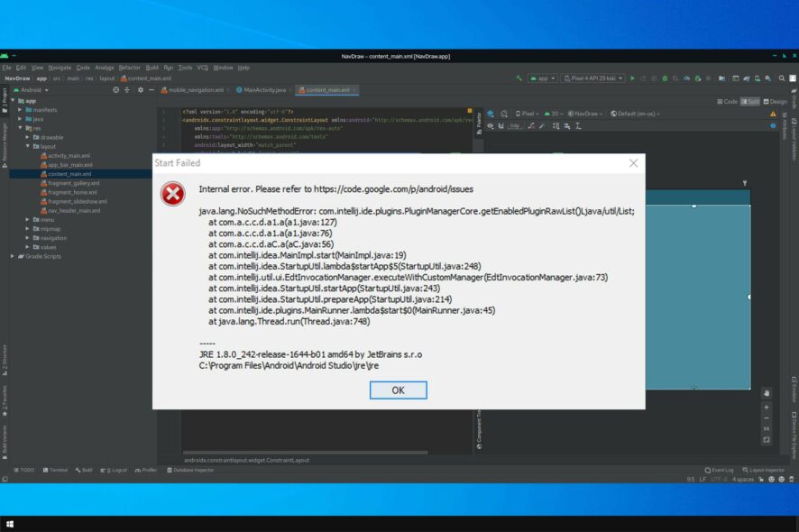Viewport: 799px width, 532px height.
Task: Click the Profile app gauge icon
Action: pos(687,78)
